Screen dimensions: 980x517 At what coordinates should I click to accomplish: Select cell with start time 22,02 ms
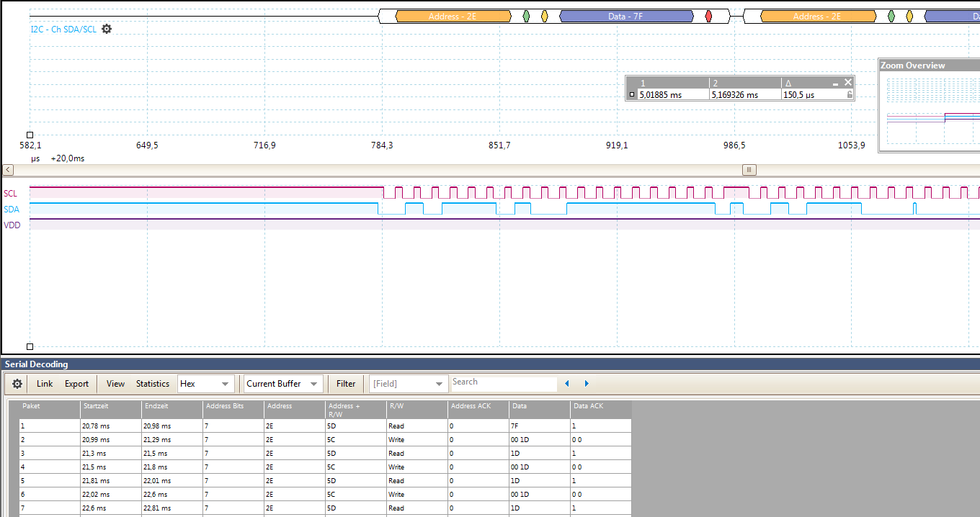(111, 495)
